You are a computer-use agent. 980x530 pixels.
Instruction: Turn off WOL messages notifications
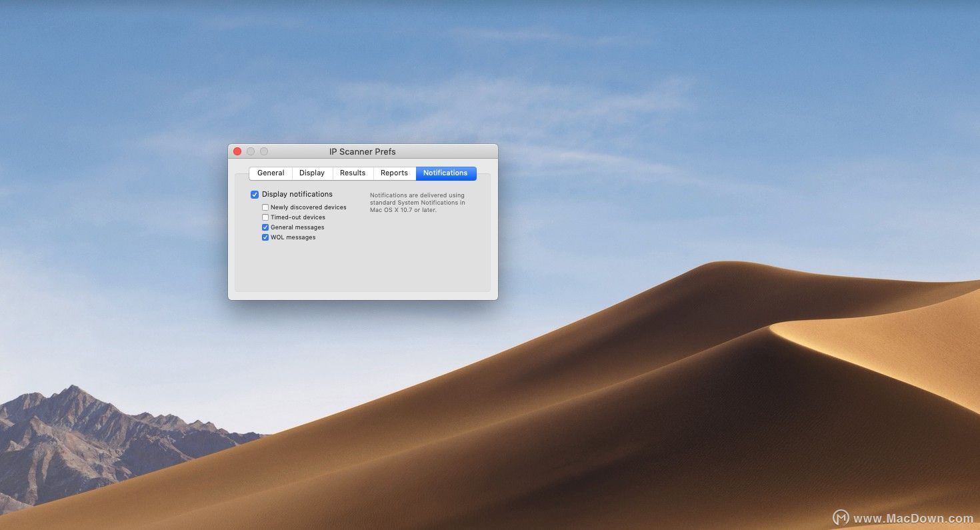(x=265, y=237)
